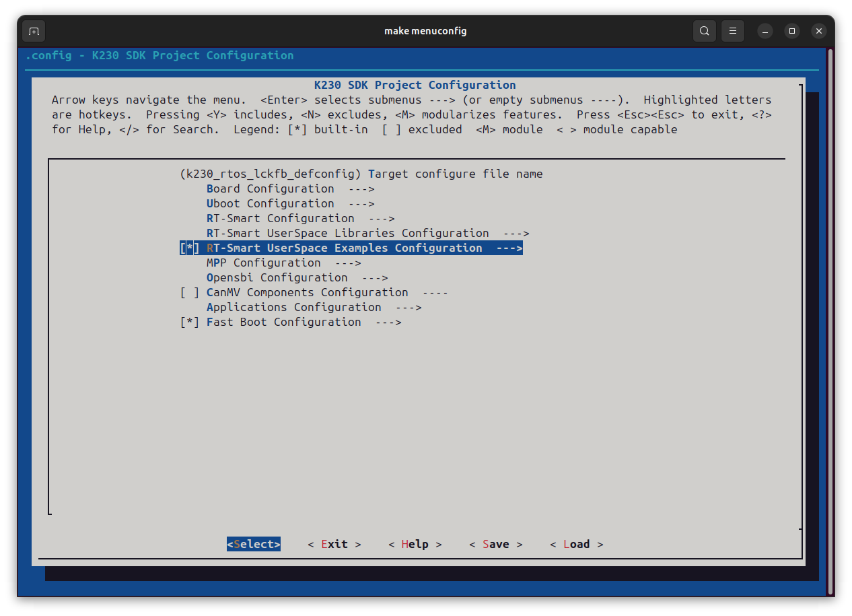The height and width of the screenshot is (616, 852).
Task: Click the 'K230 SDK Project Configuration' dialog title
Action: 415,85
